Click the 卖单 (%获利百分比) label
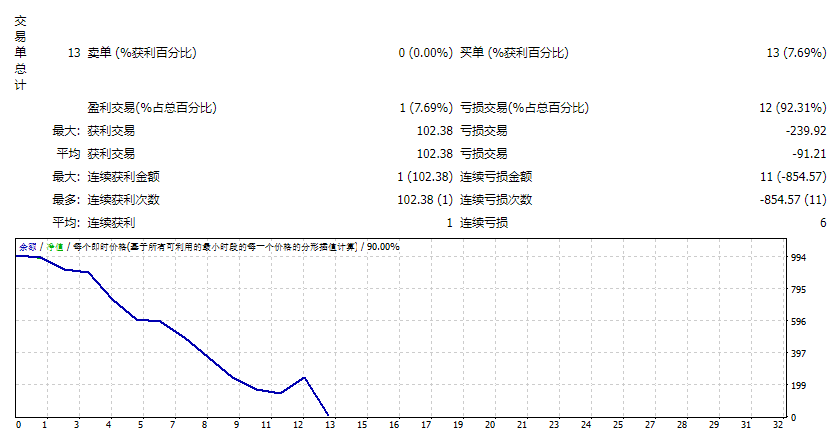This screenshot has width=838, height=437. pyautogui.click(x=142, y=53)
